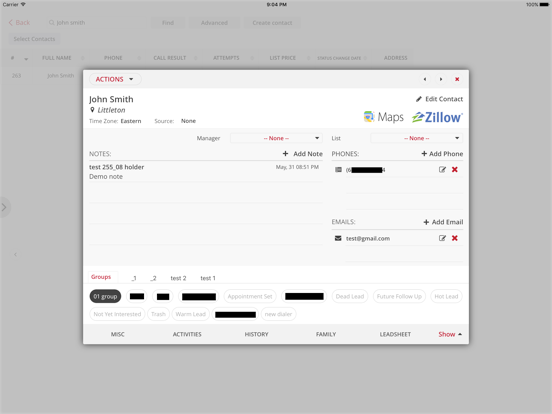Screen dimensions: 552x414
Task: Go Back in background window
Action: [19, 23]
